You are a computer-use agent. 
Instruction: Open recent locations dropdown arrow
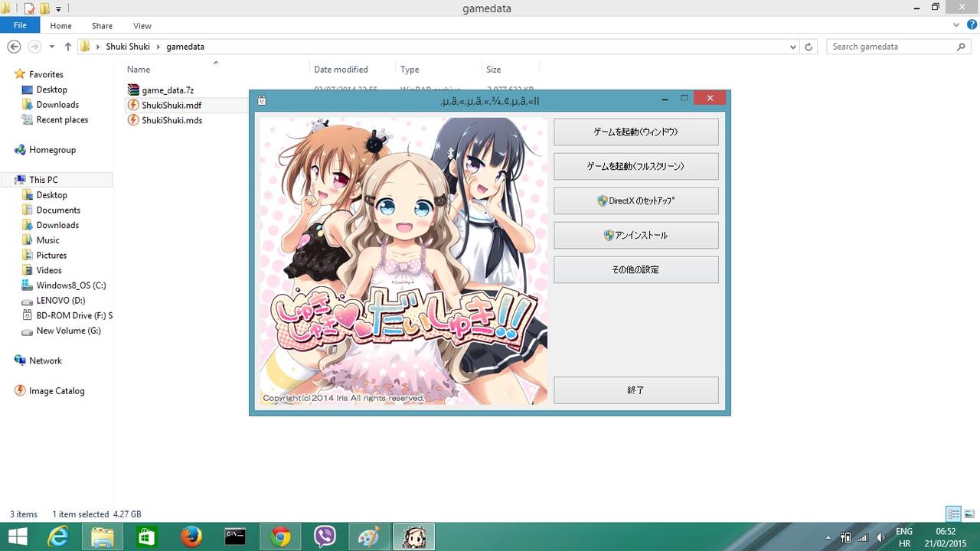[52, 47]
